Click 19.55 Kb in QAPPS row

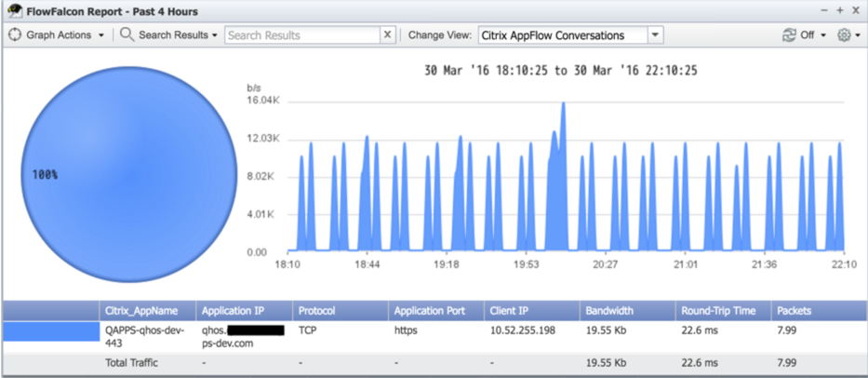point(606,331)
